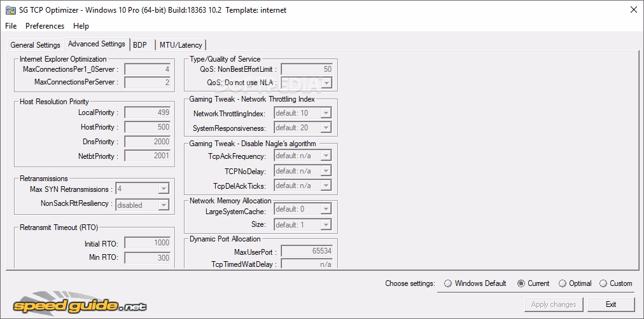Click the 'Network Memory Allocation' group label
The height and width of the screenshot is (319, 644).
click(x=230, y=201)
